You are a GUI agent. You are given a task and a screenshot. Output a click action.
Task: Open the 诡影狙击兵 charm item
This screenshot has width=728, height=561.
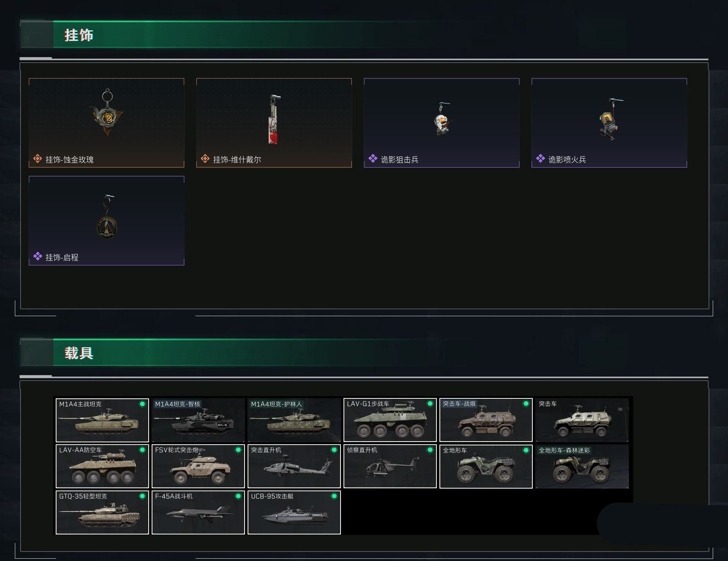(x=442, y=123)
